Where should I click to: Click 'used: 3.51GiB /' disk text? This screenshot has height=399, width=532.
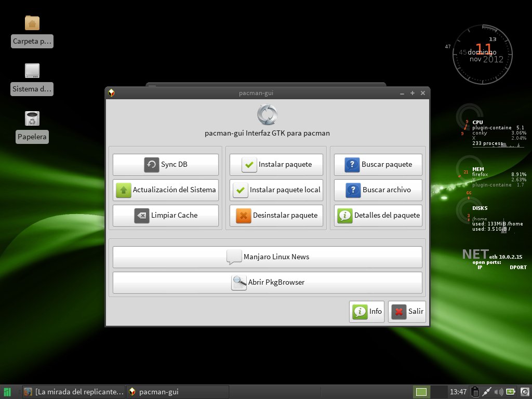coord(491,229)
